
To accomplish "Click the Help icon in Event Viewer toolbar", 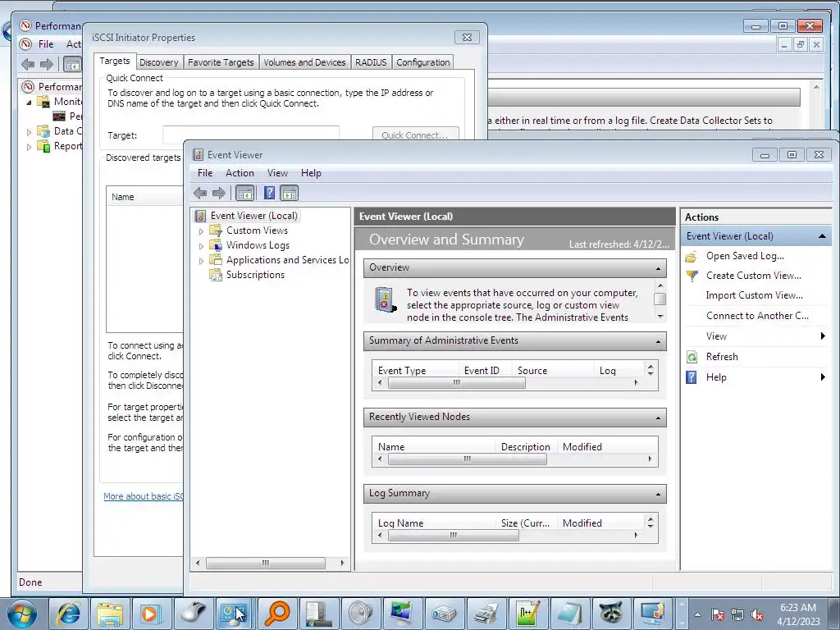I will click(269, 193).
